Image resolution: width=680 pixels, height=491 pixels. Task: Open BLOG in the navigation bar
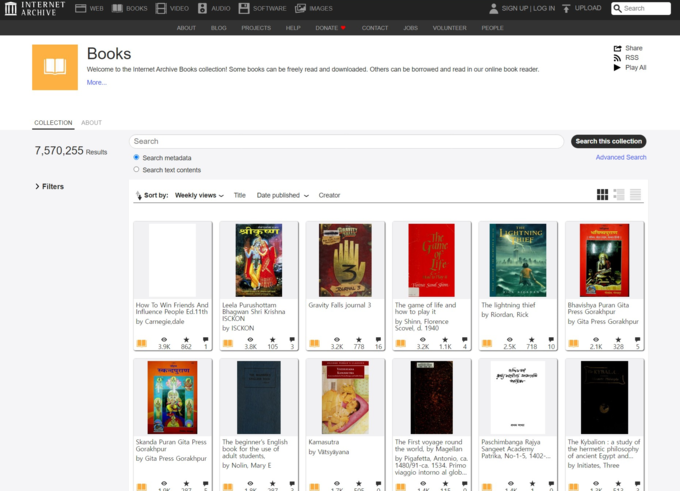[x=219, y=28]
